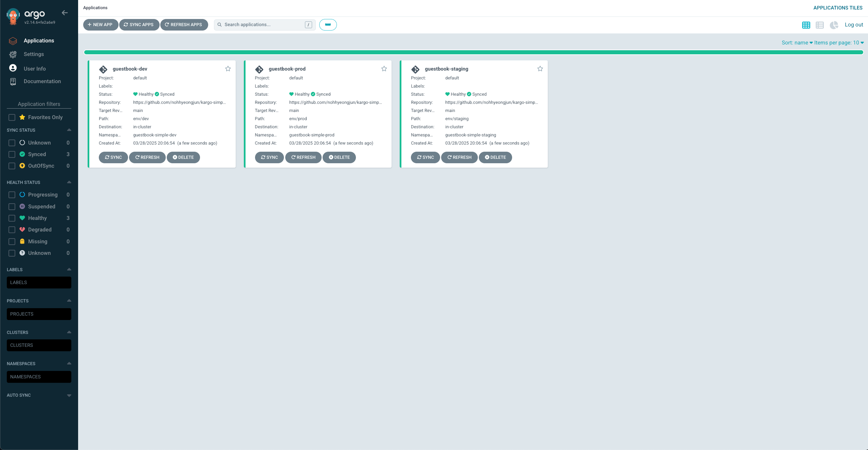Collapse the HEALTH STATUS section
The height and width of the screenshot is (450, 868).
[x=69, y=182]
